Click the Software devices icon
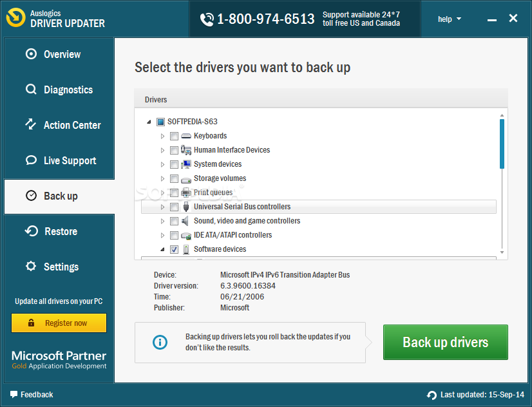The height and width of the screenshot is (407, 532). click(x=186, y=249)
